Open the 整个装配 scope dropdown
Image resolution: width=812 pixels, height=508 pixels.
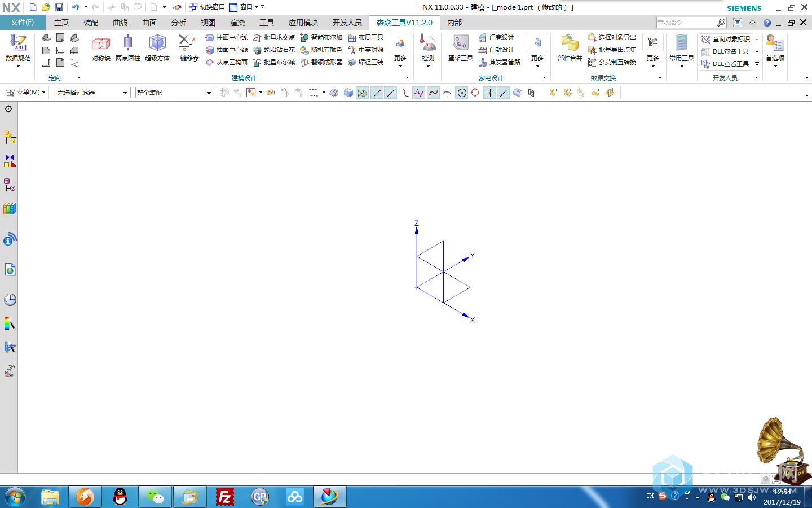(175, 93)
